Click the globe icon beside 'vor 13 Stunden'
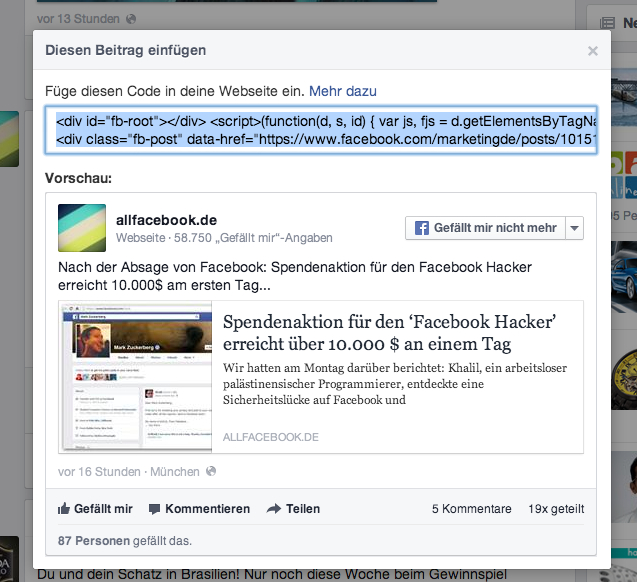 pyautogui.click(x=131, y=19)
